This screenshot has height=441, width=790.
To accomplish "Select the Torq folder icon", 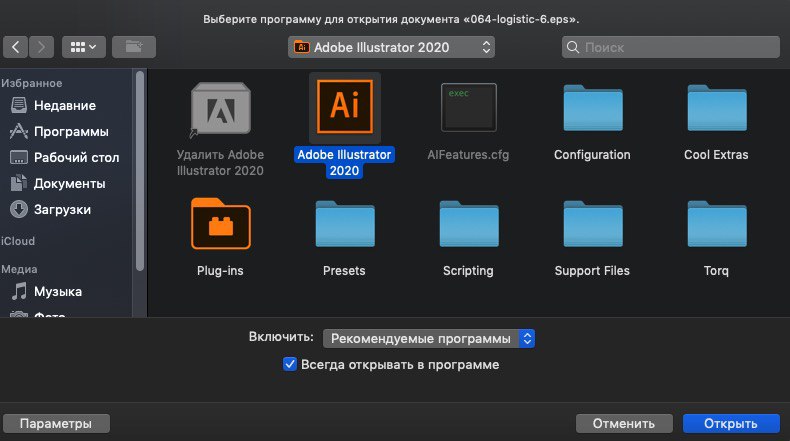I will click(716, 224).
